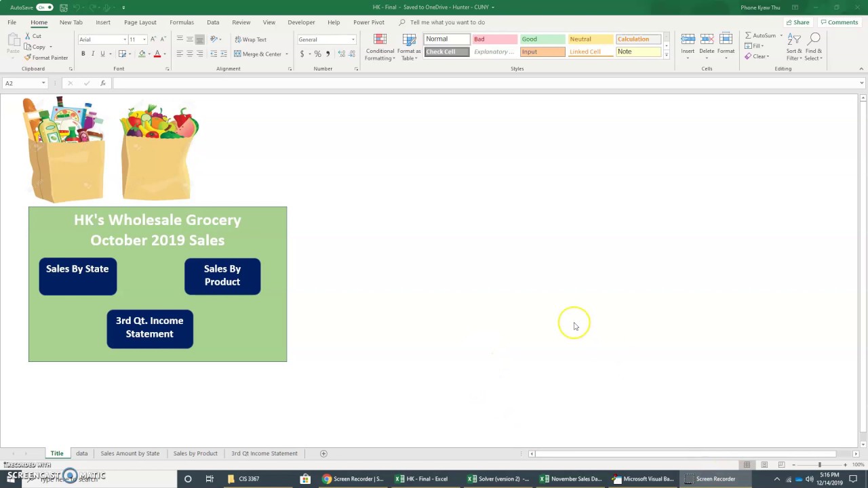Click the Name Box field

[x=24, y=83]
